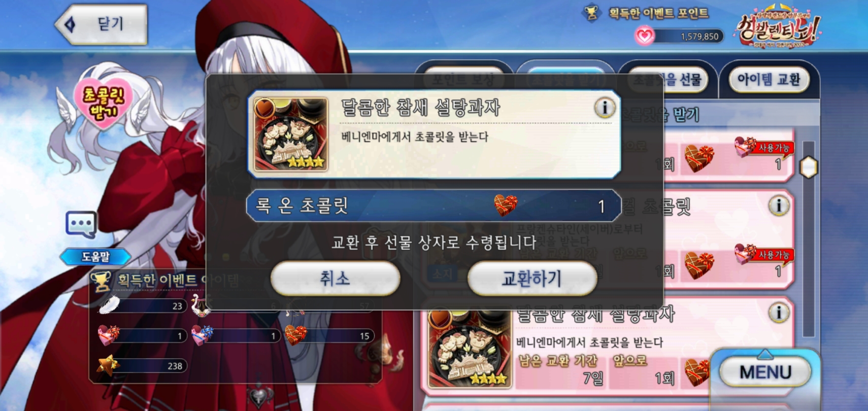
Task: Tap the star item icon showing 238
Action: tap(108, 365)
